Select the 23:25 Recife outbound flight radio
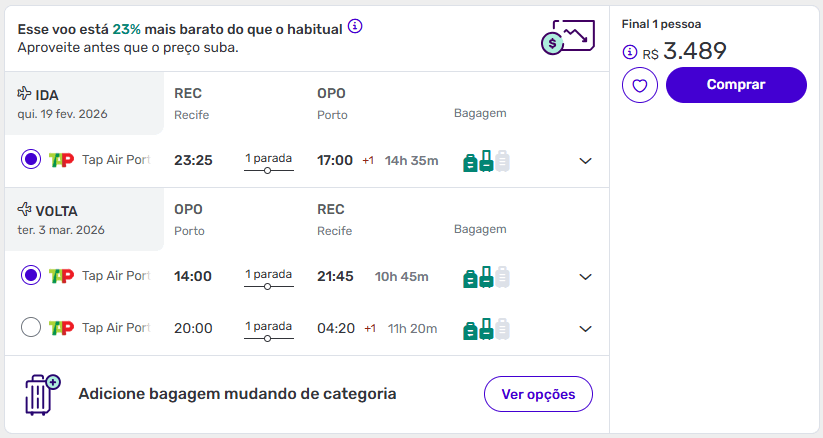The image size is (823, 438). point(31,160)
